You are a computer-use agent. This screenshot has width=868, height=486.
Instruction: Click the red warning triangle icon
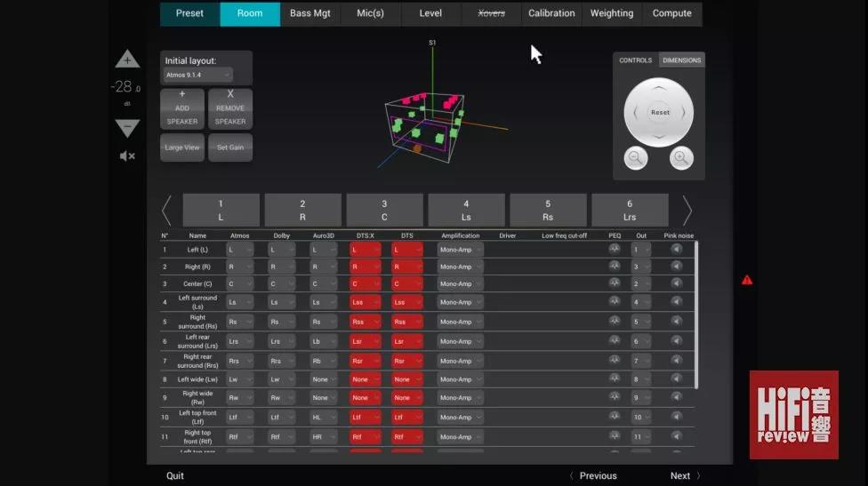(747, 280)
